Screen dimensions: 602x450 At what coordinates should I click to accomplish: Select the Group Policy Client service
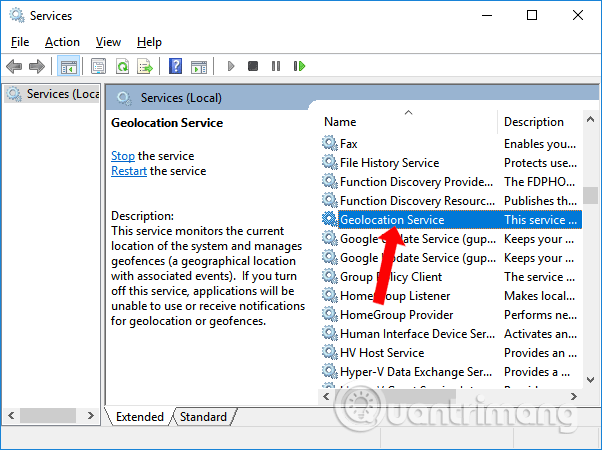click(391, 277)
